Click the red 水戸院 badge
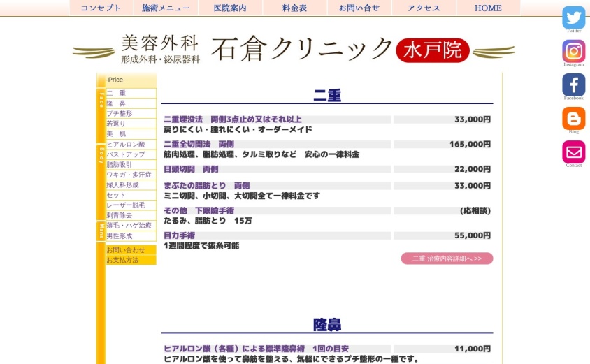590x364 pixels. (x=433, y=50)
